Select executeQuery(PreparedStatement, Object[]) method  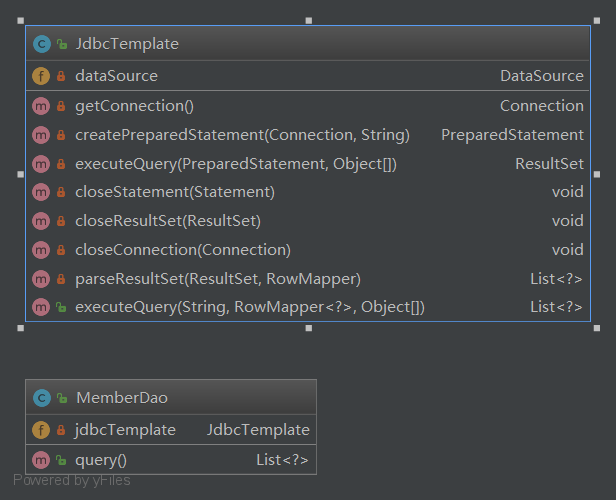pos(235,164)
